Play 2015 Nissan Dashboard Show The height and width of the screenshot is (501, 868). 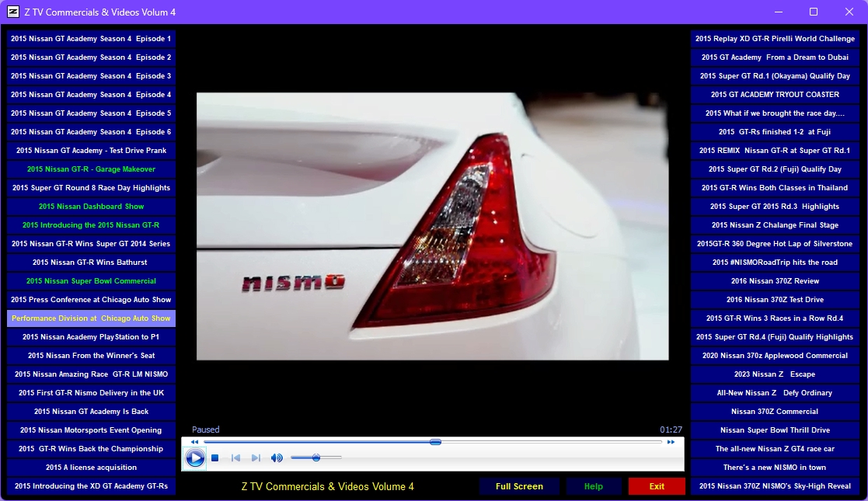coord(91,207)
